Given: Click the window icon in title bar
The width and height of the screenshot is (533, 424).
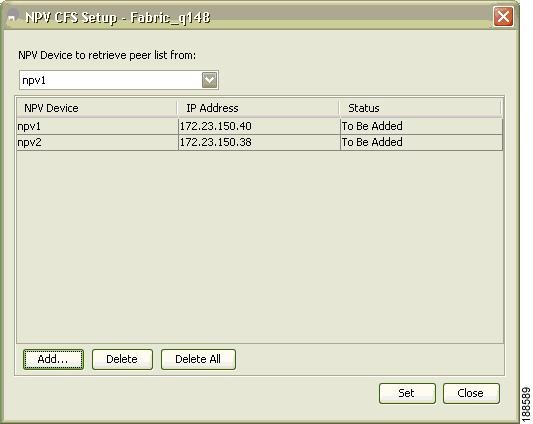Looking at the screenshot, I should coord(13,18).
